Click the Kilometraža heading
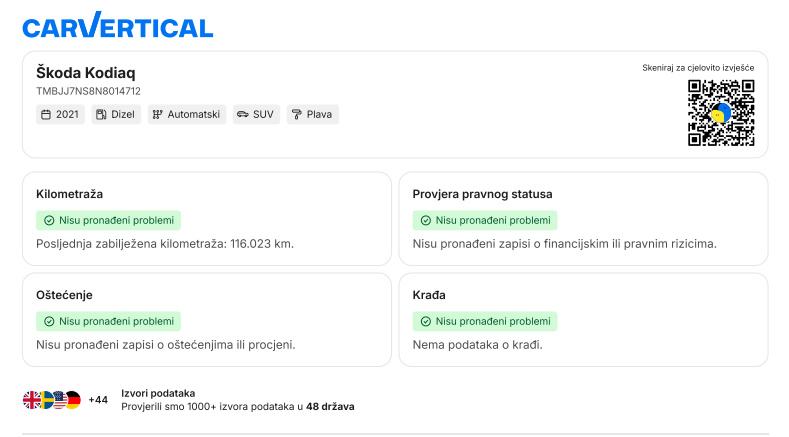789x437 pixels. 69,194
